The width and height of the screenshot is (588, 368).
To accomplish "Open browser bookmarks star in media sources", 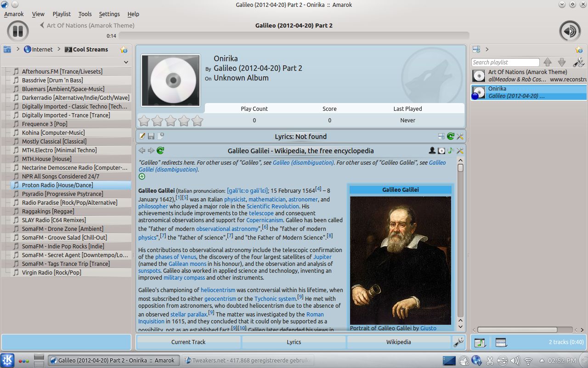I will [x=124, y=50].
